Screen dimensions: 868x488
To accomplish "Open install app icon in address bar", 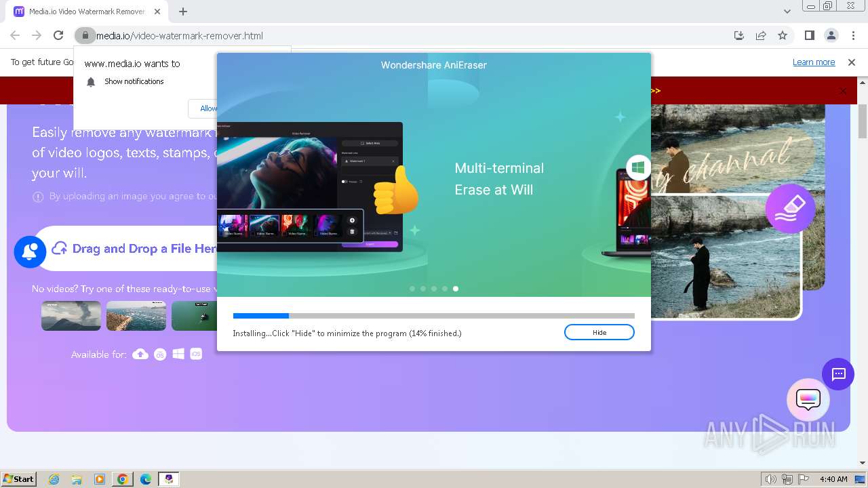I will coord(739,35).
